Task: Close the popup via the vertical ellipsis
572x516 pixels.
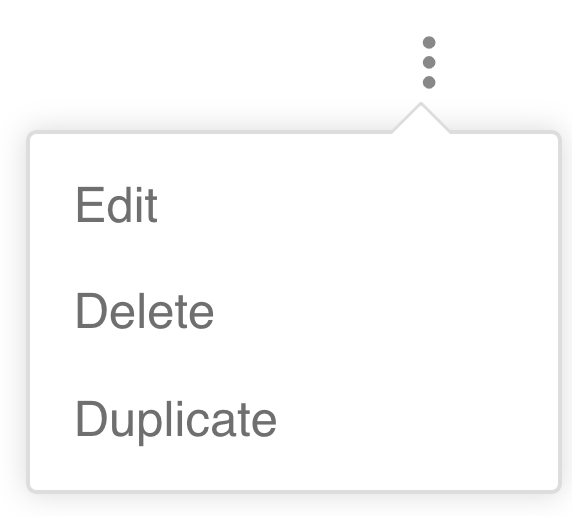Action: (429, 62)
